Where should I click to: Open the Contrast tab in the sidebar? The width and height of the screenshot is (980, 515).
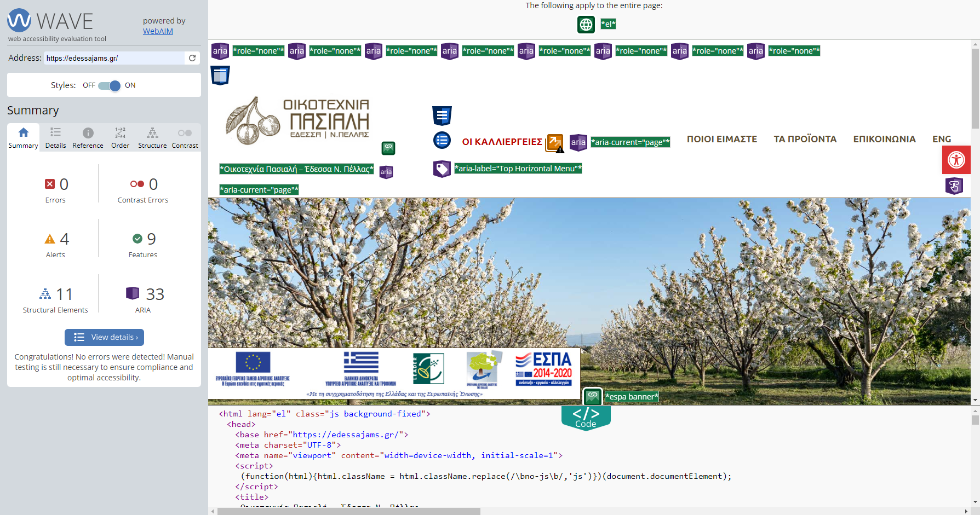185,137
